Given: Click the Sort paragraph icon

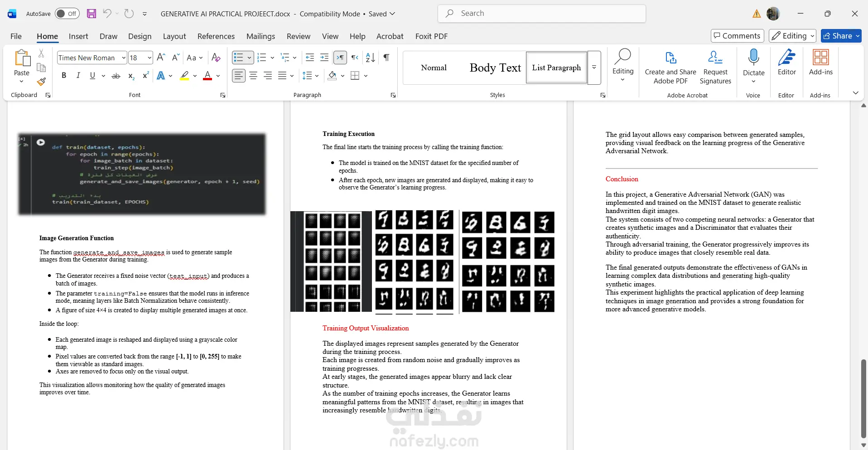Looking at the screenshot, I should (370, 58).
